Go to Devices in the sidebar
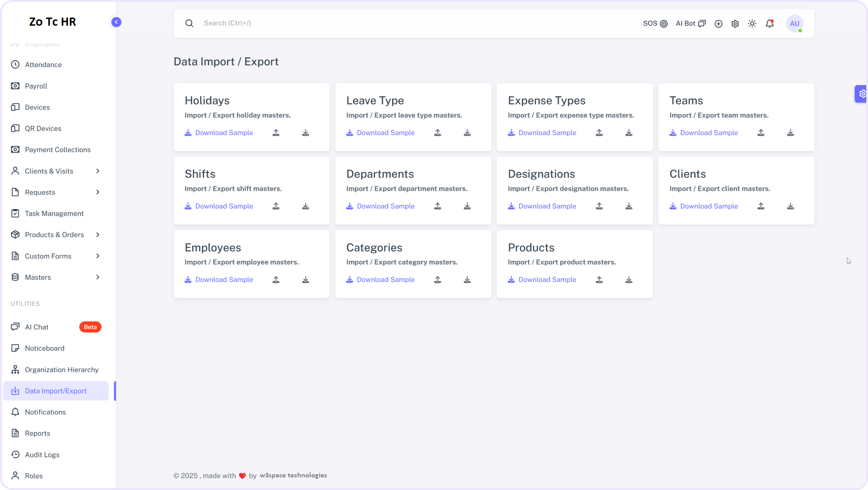The image size is (868, 490). pyautogui.click(x=56, y=107)
